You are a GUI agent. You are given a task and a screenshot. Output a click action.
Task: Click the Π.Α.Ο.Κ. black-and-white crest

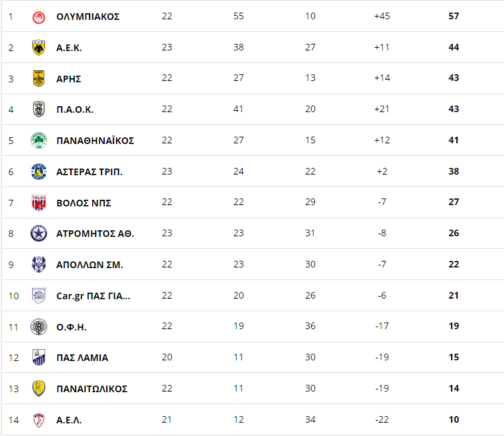click(x=38, y=109)
